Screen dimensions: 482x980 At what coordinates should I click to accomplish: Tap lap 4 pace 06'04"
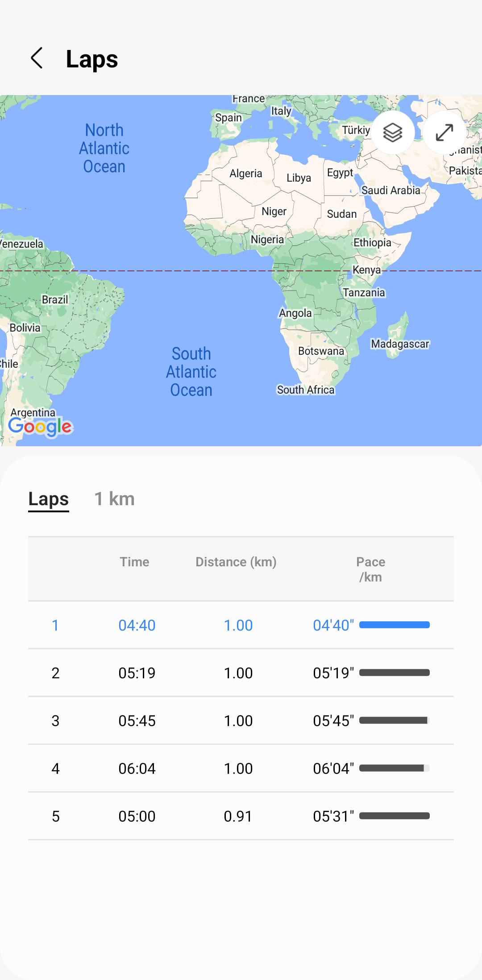pos(333,768)
